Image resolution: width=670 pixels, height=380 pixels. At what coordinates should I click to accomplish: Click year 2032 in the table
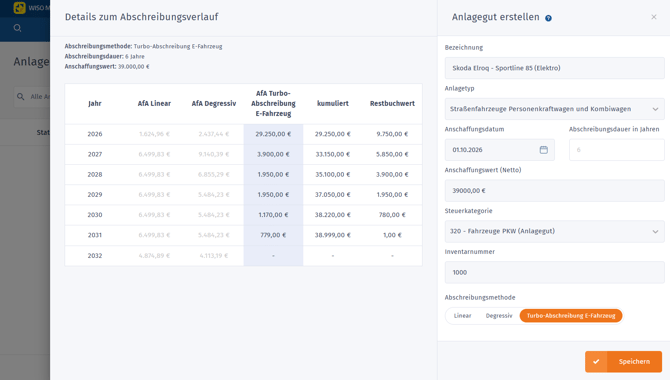[95, 256]
